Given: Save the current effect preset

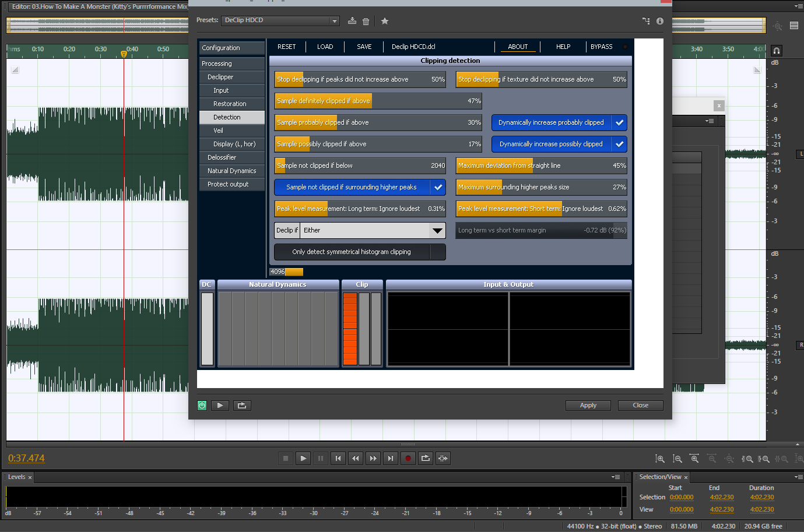Looking at the screenshot, I should [352, 21].
